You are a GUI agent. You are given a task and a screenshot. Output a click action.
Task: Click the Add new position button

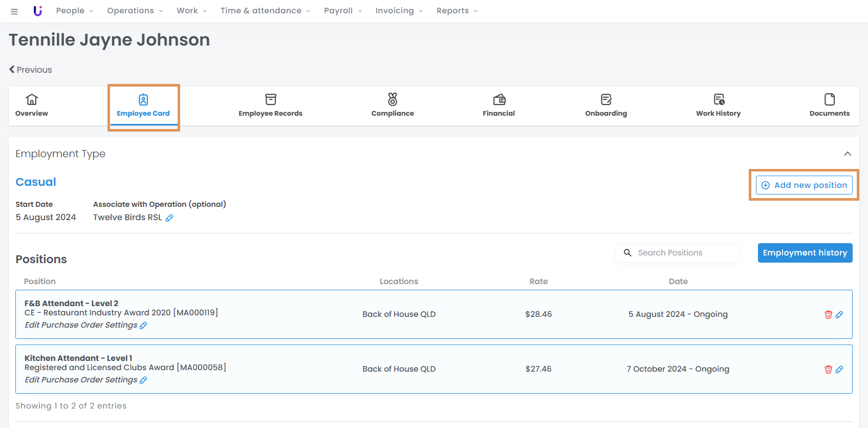[804, 185]
